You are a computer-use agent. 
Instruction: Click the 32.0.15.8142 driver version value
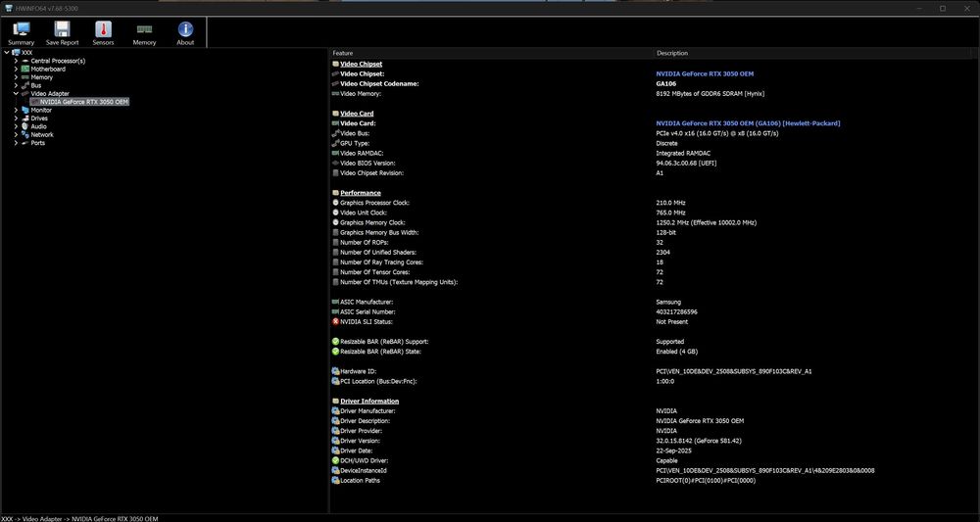pos(698,441)
